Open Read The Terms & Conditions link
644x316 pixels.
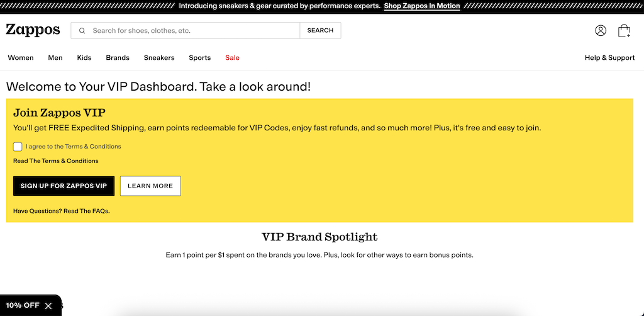coord(56,161)
